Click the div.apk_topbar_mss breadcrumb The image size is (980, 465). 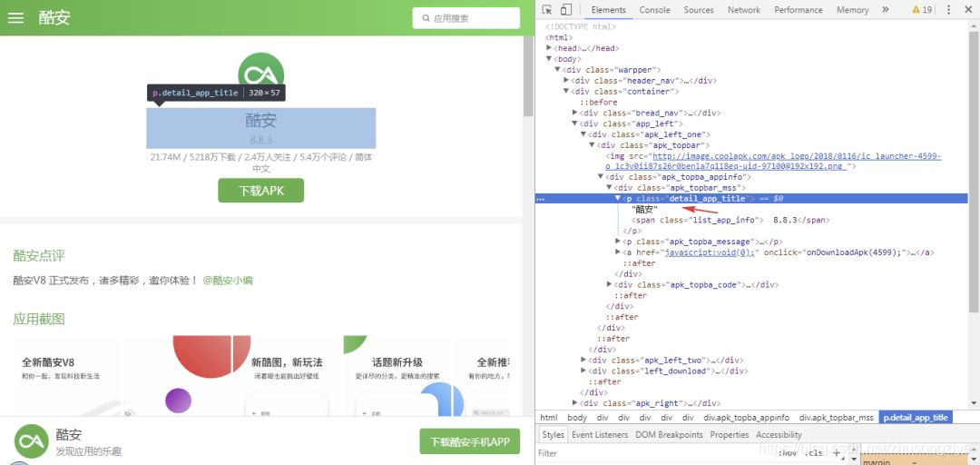(x=837, y=418)
